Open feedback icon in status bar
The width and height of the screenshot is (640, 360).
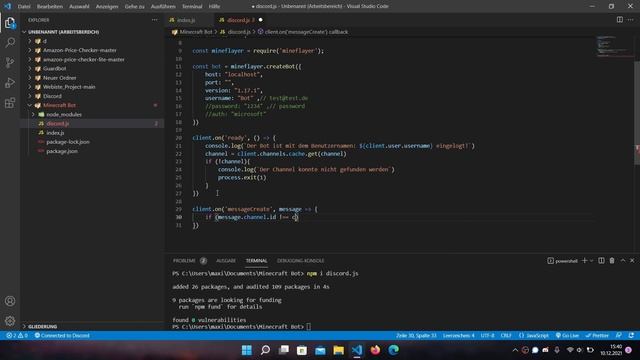coord(619,336)
